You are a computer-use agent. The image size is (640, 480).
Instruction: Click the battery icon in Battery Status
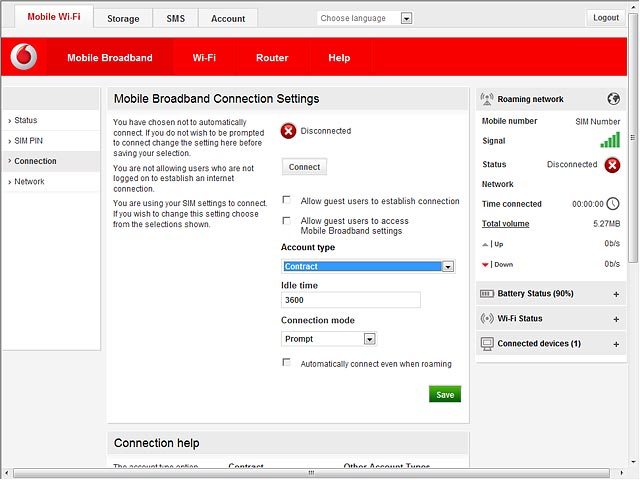487,293
